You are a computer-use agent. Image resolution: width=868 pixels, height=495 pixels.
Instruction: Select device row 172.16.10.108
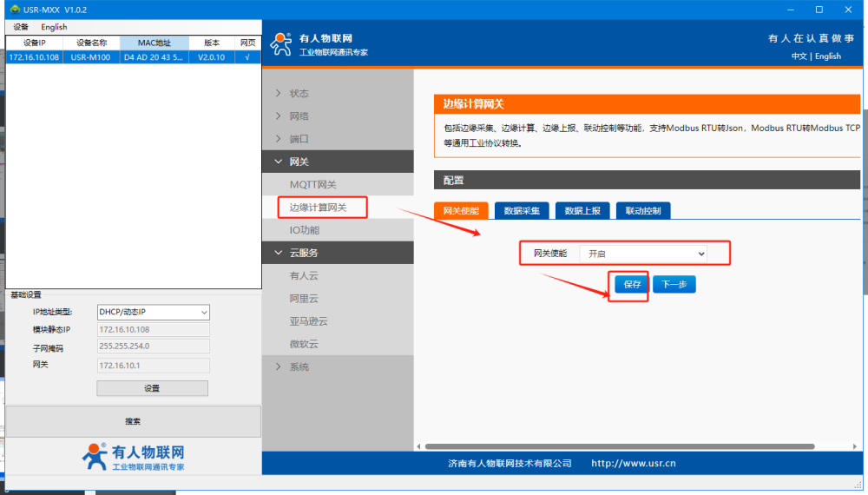[x=132, y=57]
